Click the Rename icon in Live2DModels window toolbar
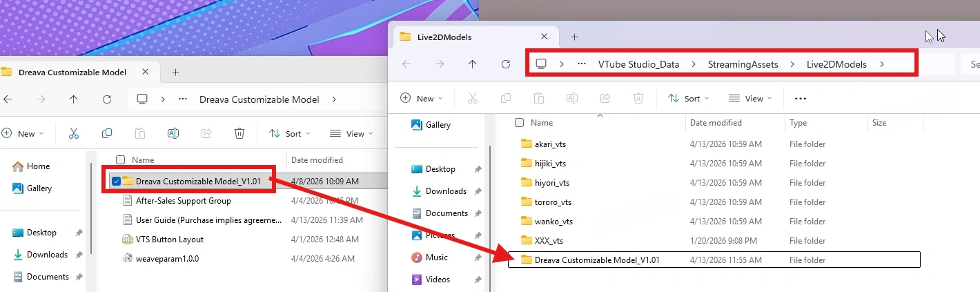980x292 pixels. tap(572, 99)
